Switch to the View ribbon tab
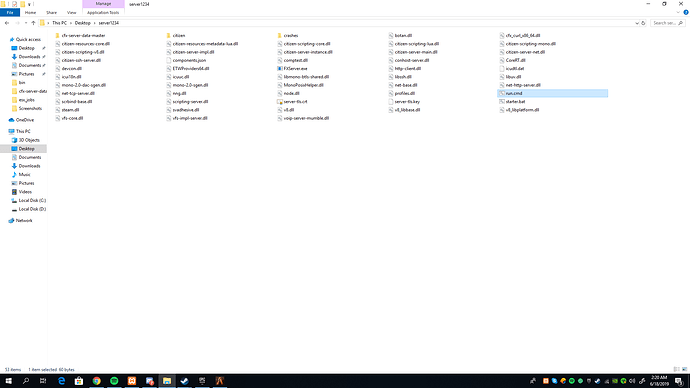Screen dimensions: 690x388 71,12
